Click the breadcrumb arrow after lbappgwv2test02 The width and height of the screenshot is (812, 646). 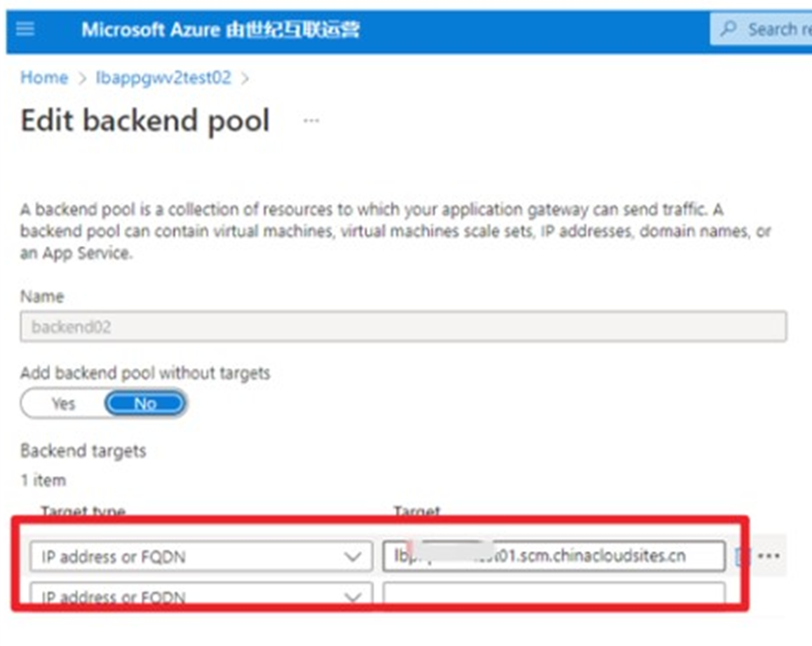pos(245,78)
